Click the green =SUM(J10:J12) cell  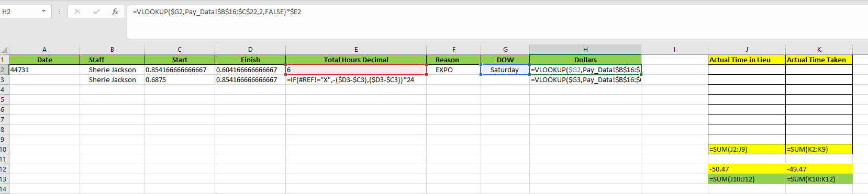point(747,179)
